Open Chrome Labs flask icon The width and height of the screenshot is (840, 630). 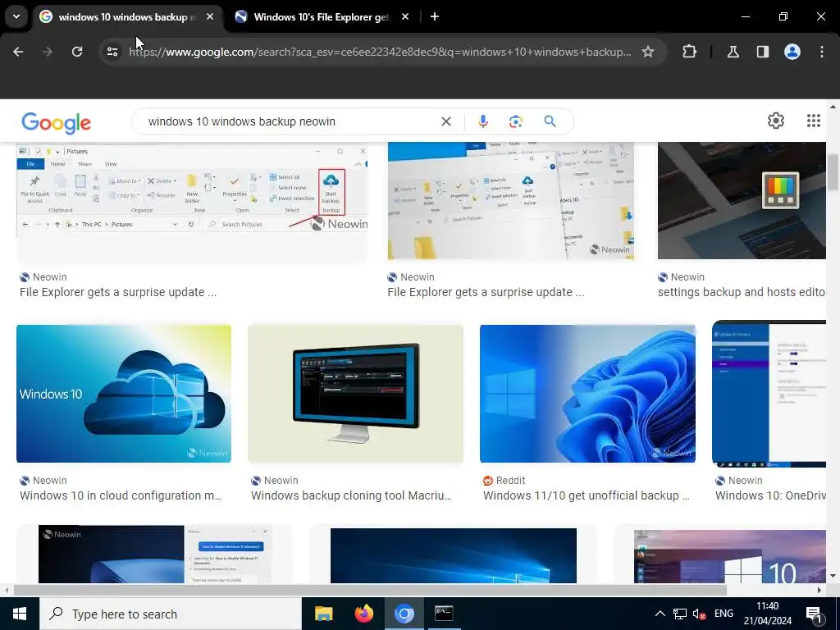pos(733,52)
